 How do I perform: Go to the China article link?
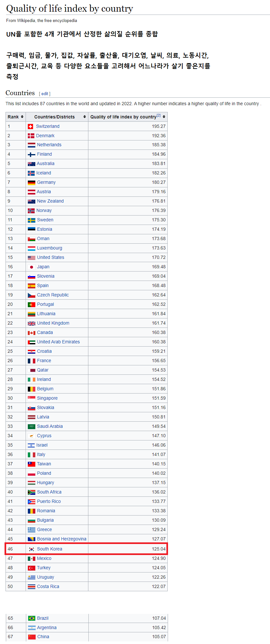click(43, 637)
